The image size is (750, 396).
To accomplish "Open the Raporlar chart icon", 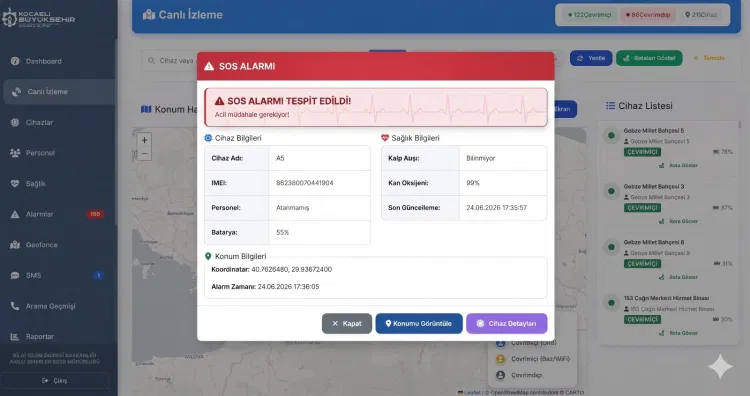I will click(15, 337).
